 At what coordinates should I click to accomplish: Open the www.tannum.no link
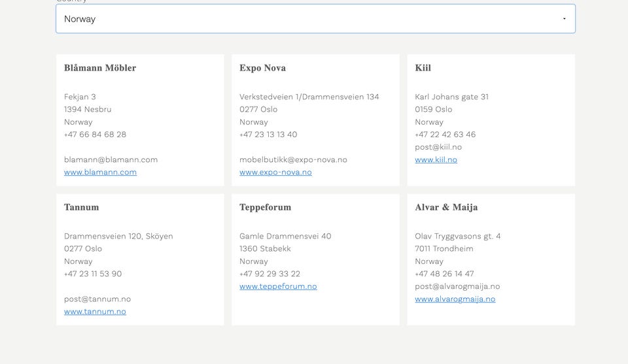(x=95, y=312)
